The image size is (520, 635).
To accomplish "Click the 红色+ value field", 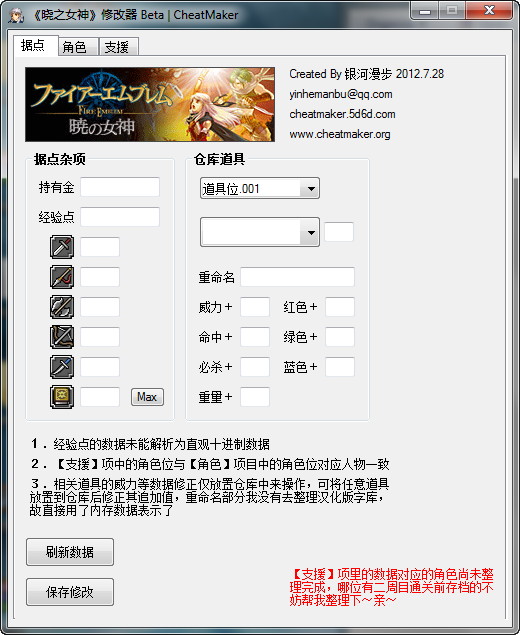I will (x=340, y=307).
